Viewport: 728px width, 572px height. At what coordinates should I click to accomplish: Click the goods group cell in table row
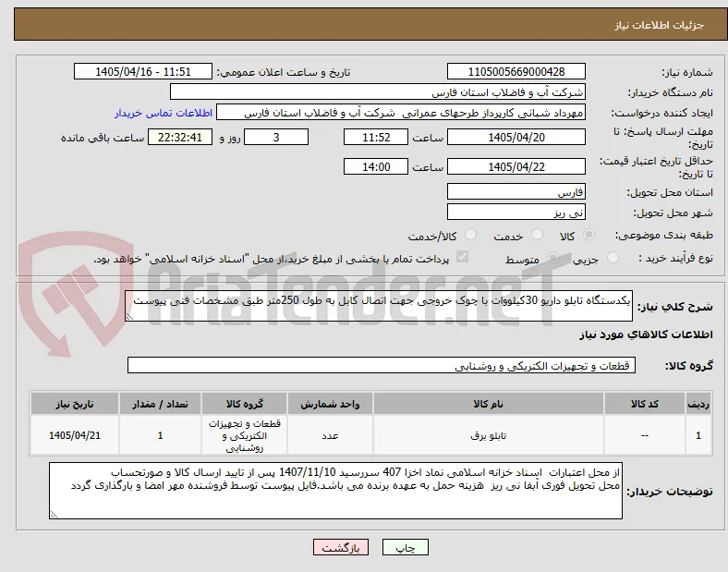244,435
